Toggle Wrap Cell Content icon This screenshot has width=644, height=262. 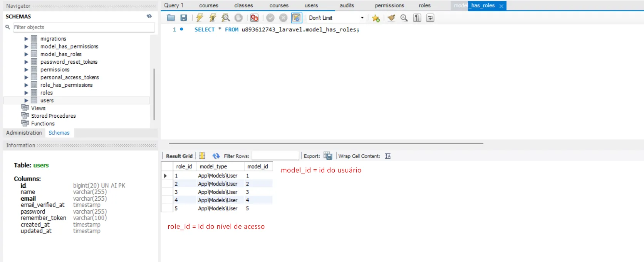coord(388,156)
